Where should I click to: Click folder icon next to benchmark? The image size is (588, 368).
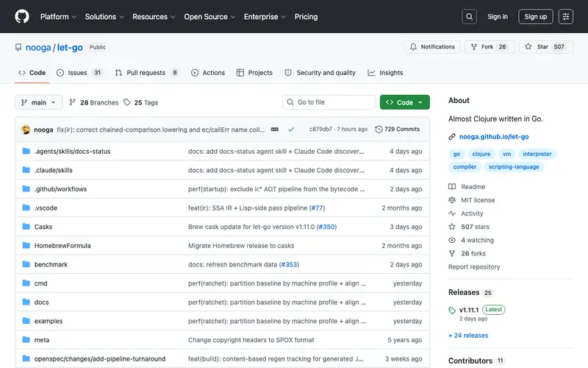coord(26,264)
